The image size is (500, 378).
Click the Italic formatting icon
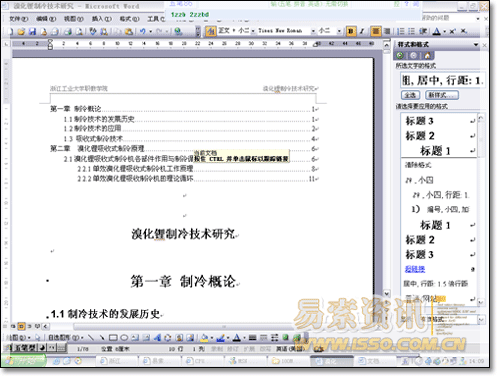pos(362,31)
